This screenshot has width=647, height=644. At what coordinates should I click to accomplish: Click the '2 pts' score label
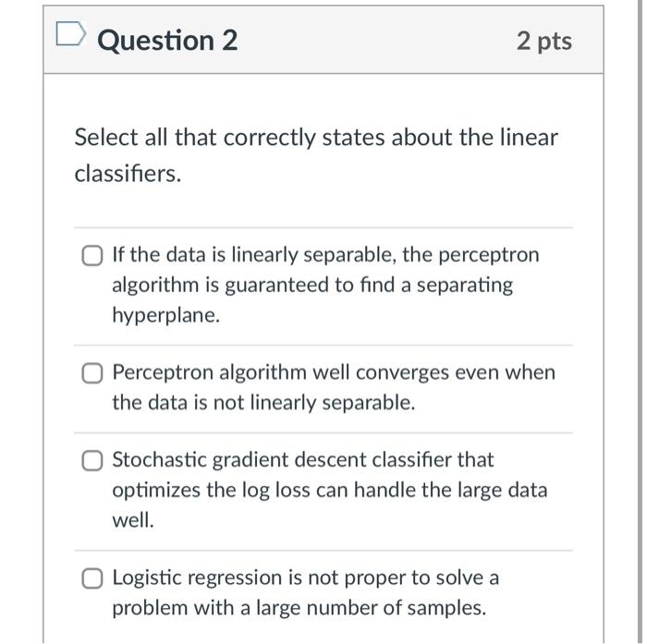[x=543, y=41]
